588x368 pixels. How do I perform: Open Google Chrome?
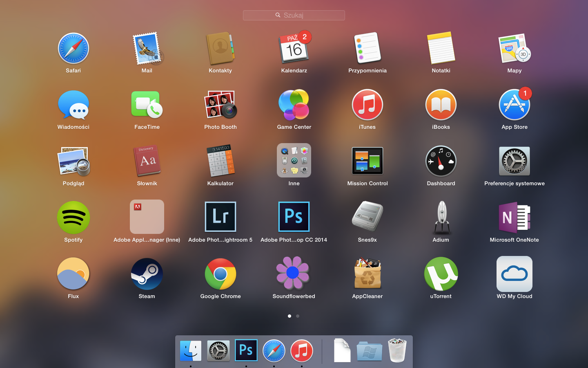[x=220, y=274]
